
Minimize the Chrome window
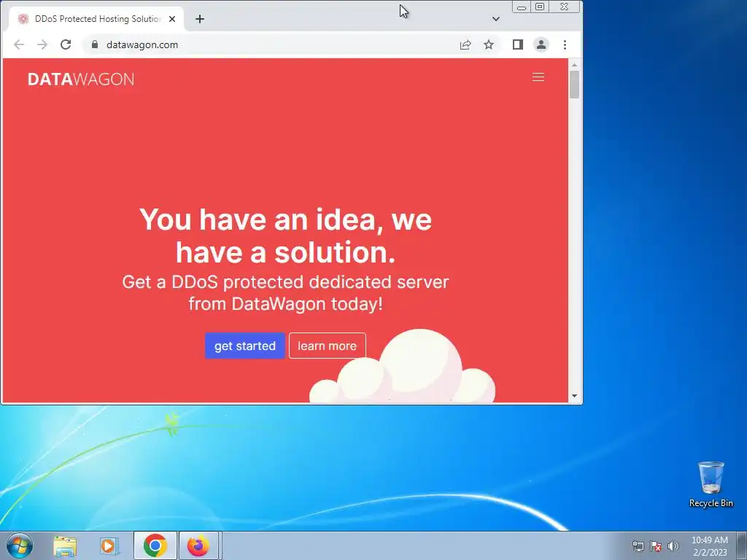pos(522,7)
